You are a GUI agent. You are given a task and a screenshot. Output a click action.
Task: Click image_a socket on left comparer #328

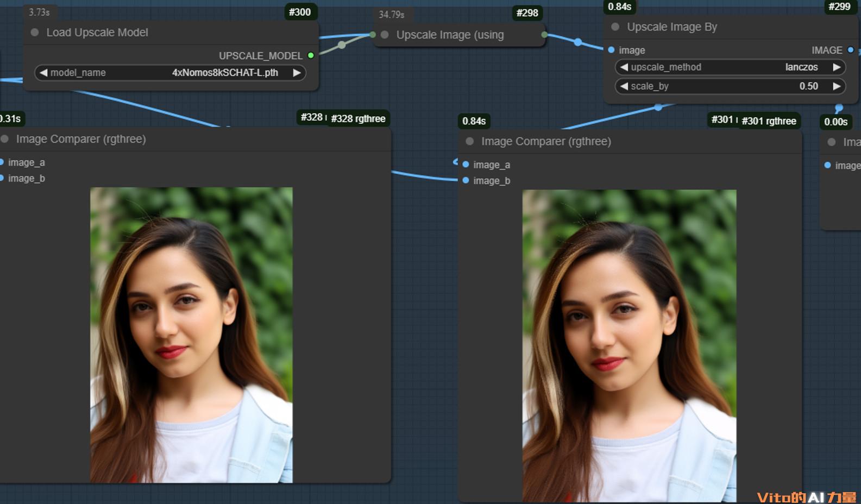2,162
